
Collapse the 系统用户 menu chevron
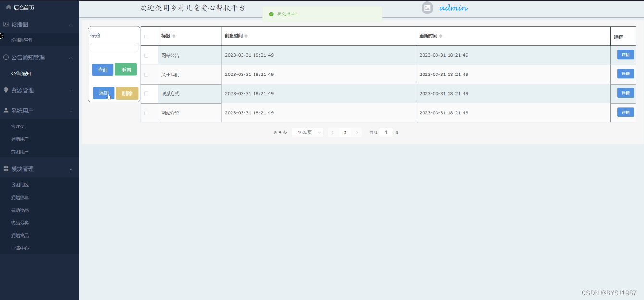pyautogui.click(x=71, y=111)
